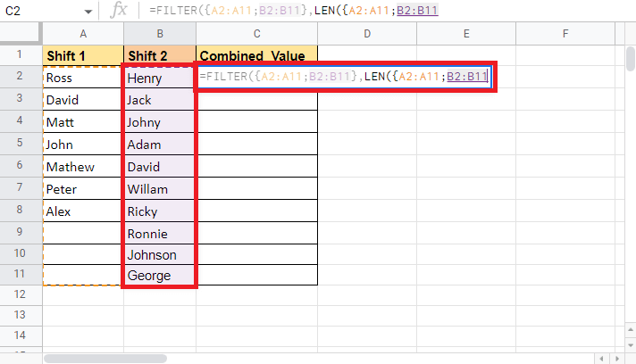Select the cell containing Willam

point(160,188)
